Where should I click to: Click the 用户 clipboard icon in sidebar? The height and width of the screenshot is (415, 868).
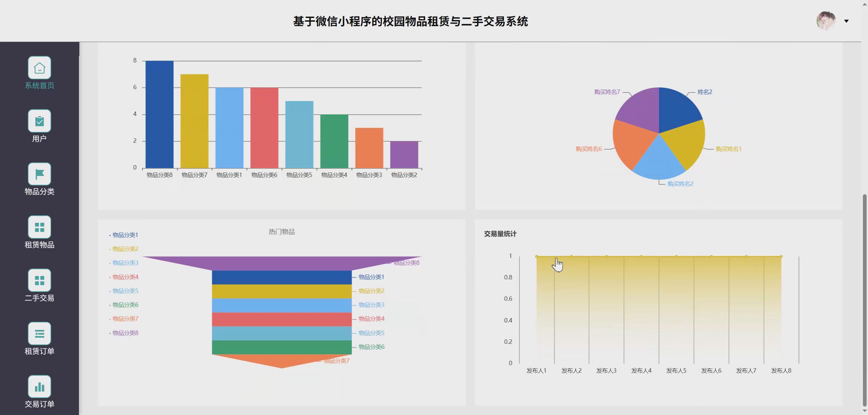39,121
